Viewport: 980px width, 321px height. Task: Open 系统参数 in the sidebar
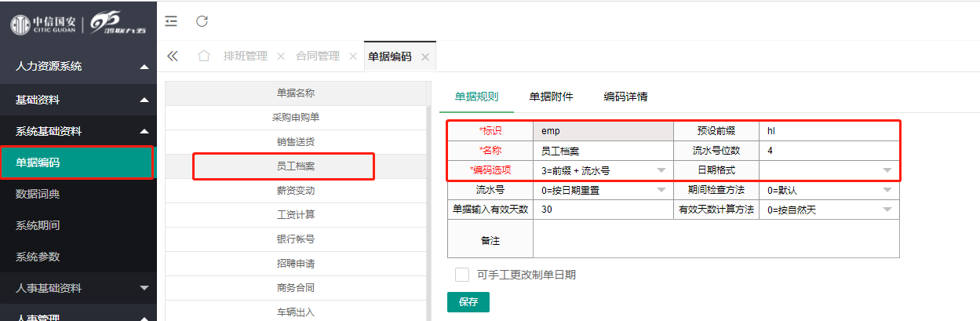pyautogui.click(x=78, y=257)
